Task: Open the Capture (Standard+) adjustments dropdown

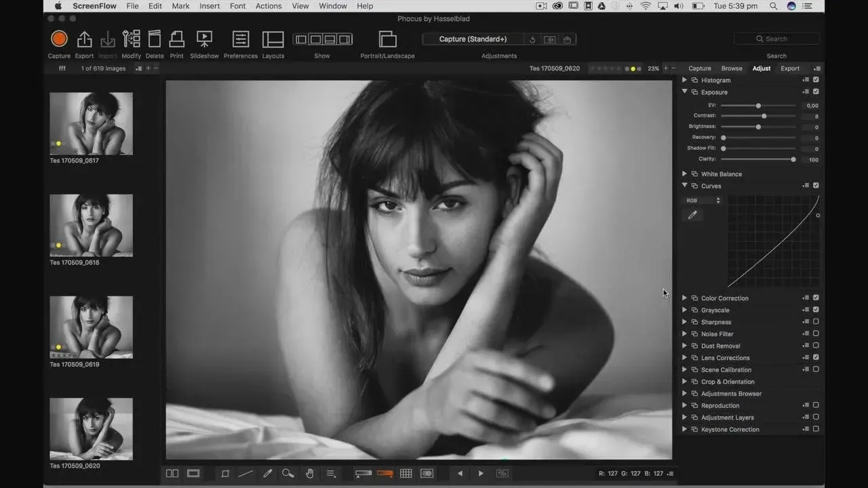Action: coord(473,39)
